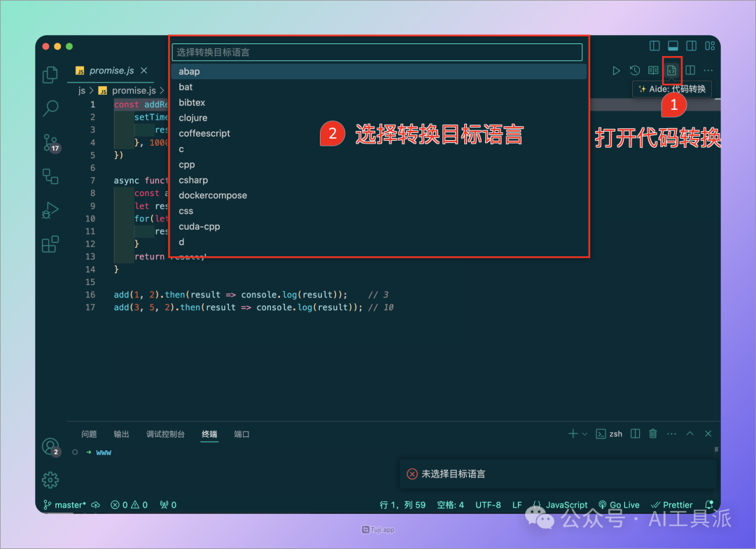Click the open-book preview icon in editor toolbar
The height and width of the screenshot is (549, 756).
653,71
